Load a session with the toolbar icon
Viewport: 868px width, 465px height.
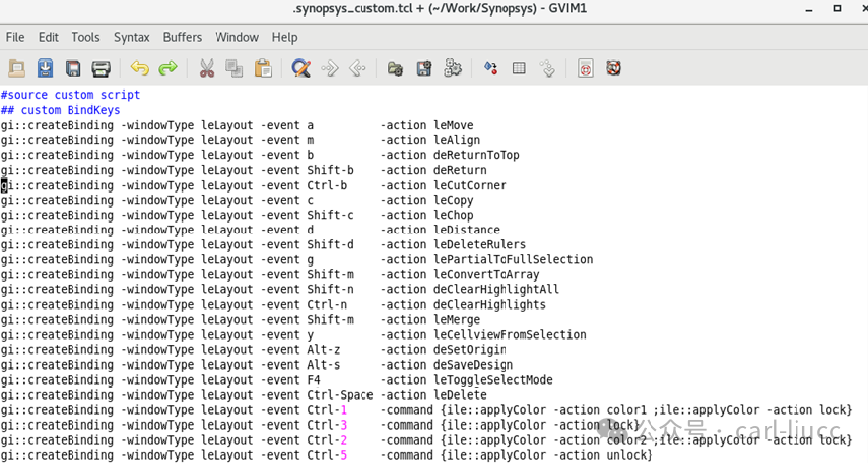click(395, 69)
